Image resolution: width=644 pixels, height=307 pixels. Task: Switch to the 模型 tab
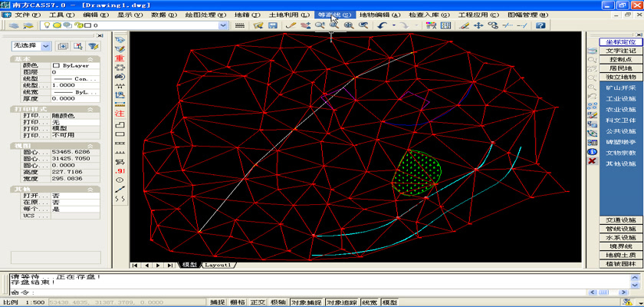click(189, 265)
